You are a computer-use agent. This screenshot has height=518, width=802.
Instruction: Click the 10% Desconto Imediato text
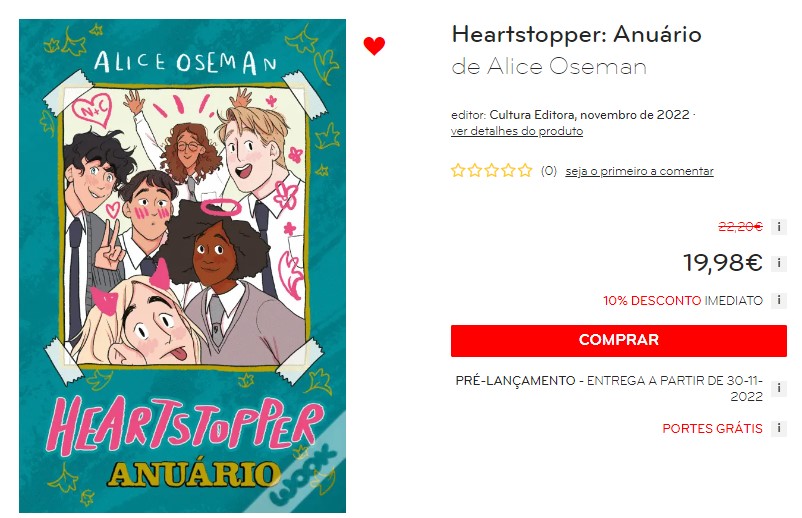683,301
